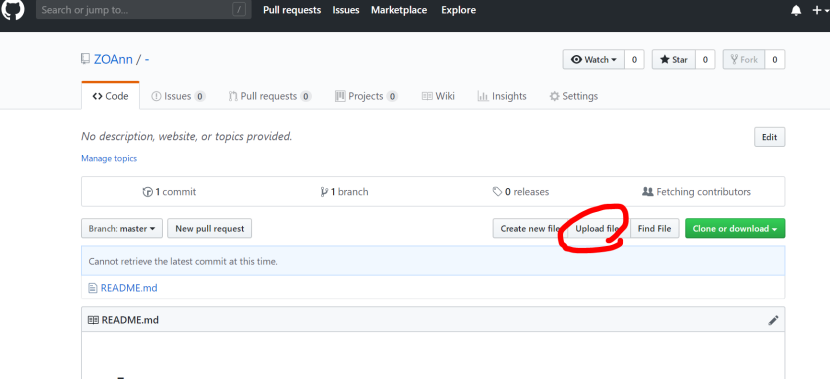The width and height of the screenshot is (830, 380).
Task: Open the Settings tab
Action: [x=574, y=96]
